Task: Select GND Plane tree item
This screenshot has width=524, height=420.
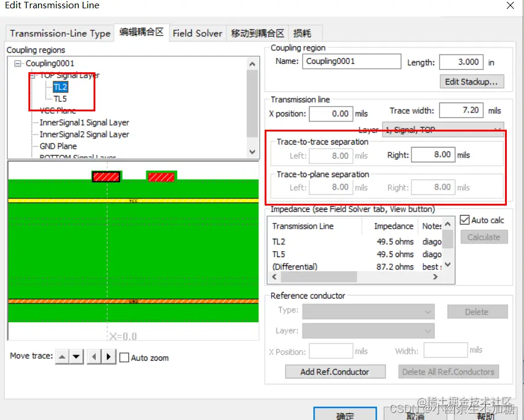Action: point(58,146)
